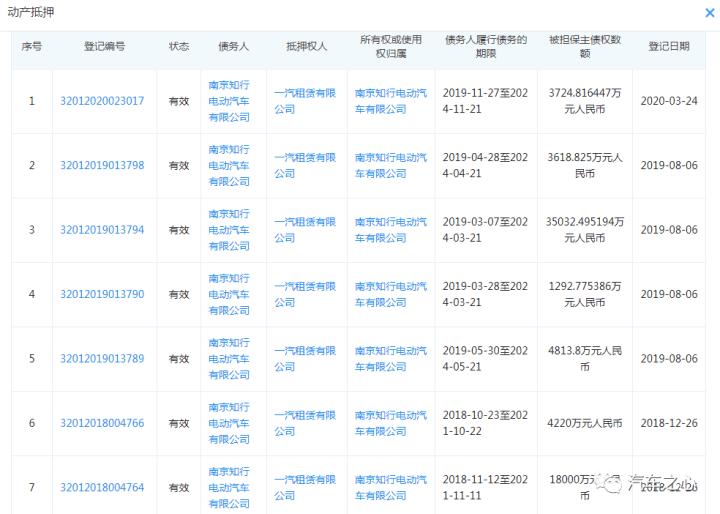Image resolution: width=720 pixels, height=514 pixels.
Task: Select amount 4813.8万元人民币
Action: click(x=585, y=358)
